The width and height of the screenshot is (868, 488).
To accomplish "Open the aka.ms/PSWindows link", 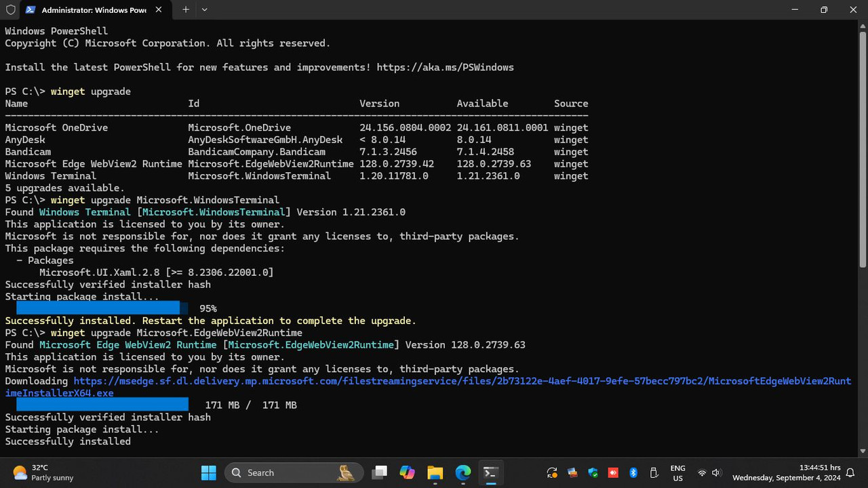I will (x=445, y=67).
